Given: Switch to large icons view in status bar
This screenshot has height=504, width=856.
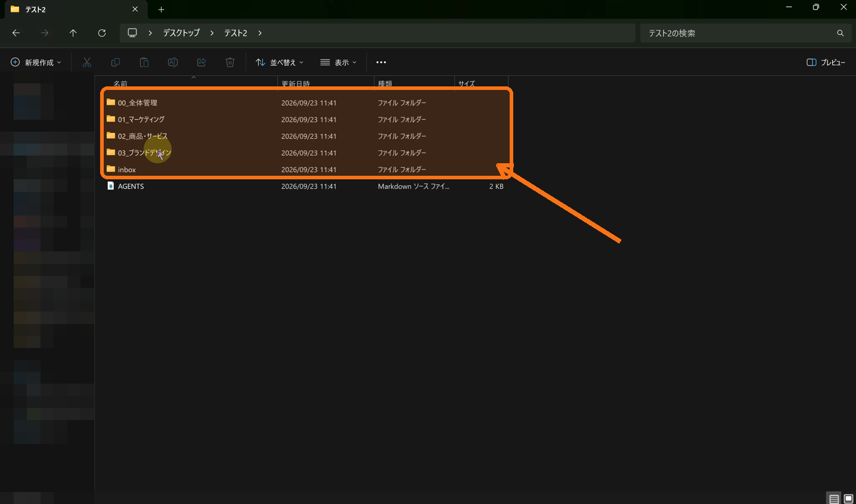Looking at the screenshot, I should click(x=849, y=499).
